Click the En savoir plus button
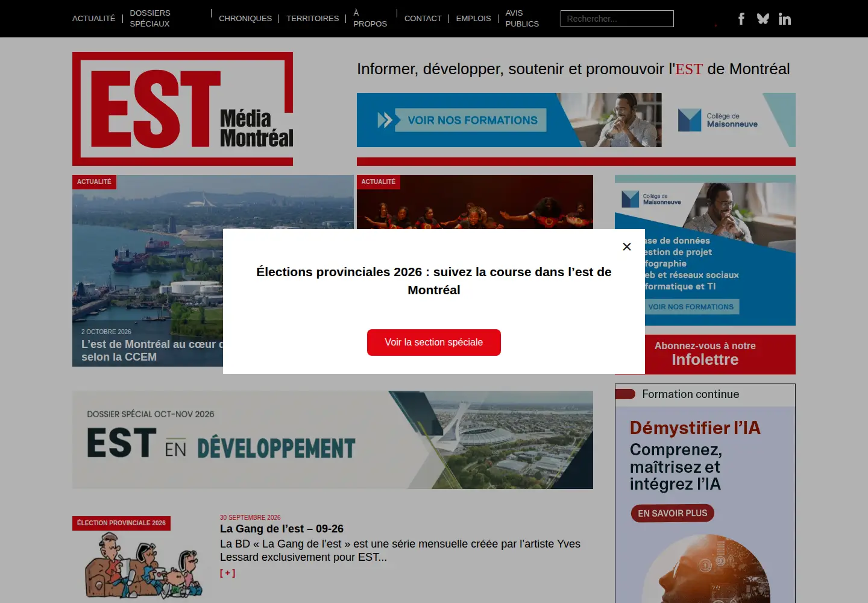This screenshot has height=603, width=868. click(x=673, y=513)
